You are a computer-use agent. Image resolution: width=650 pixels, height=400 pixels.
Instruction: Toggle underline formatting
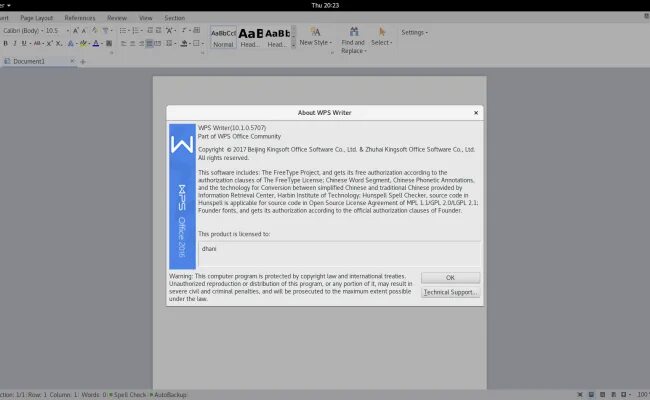pyautogui.click(x=24, y=43)
